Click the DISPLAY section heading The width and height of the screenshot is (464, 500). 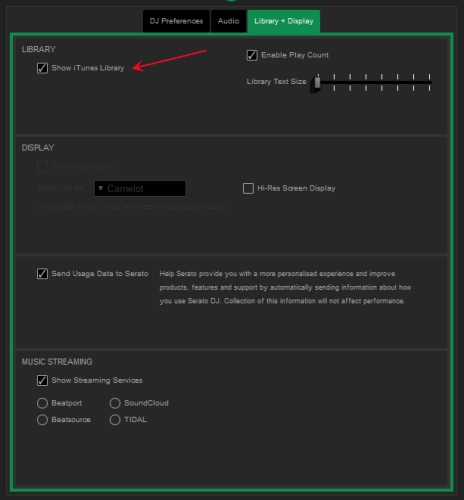[38, 148]
